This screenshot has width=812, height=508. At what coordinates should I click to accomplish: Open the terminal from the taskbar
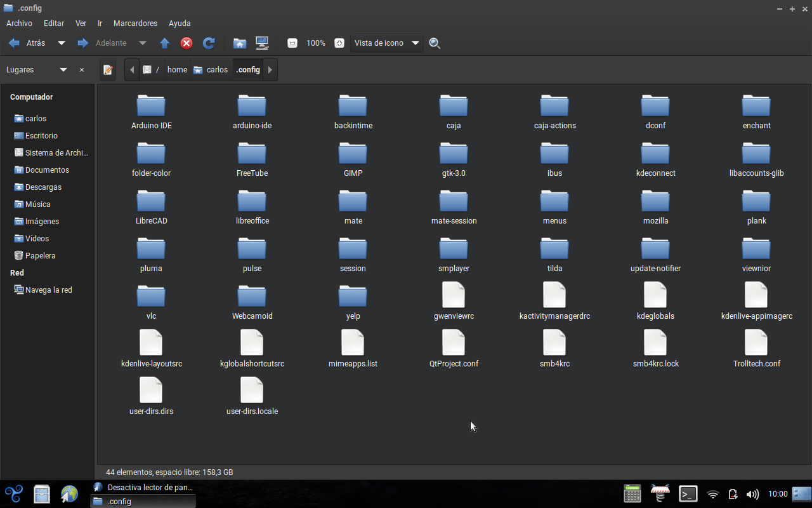click(x=688, y=494)
